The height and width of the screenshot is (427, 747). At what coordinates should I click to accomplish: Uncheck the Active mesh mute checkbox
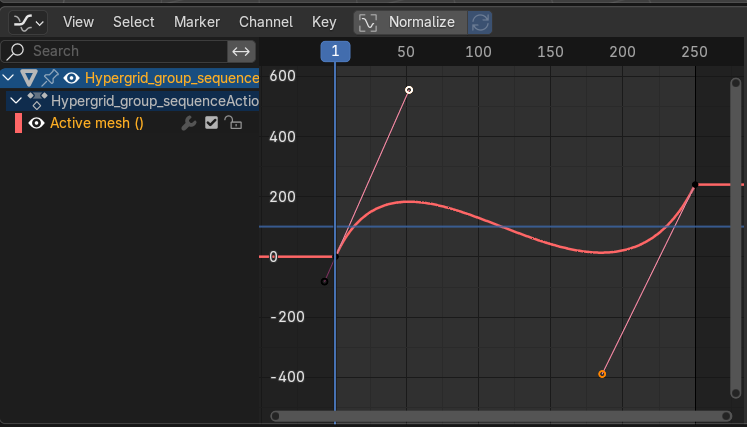click(211, 124)
